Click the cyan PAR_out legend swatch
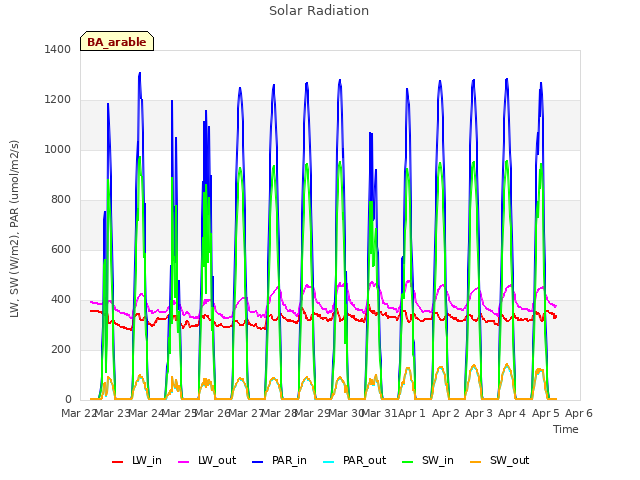Viewport: 640px width, 480px height. [329, 462]
